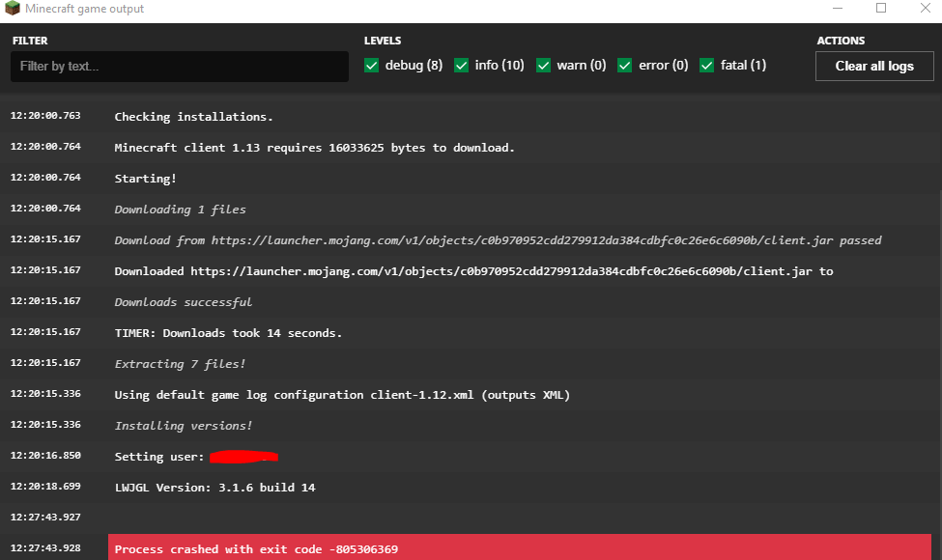The width and height of the screenshot is (942, 560).
Task: Click the 'Extracting 7 files!' log entry
Action: 180,364
